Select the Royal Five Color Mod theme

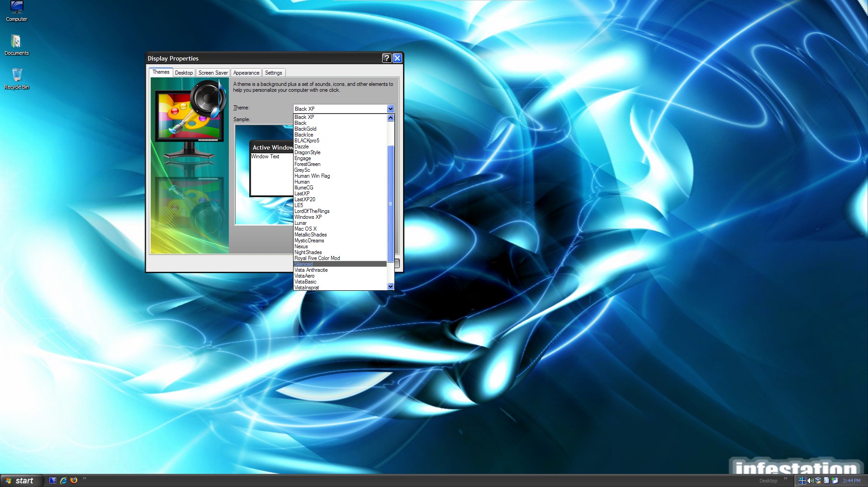pyautogui.click(x=340, y=258)
